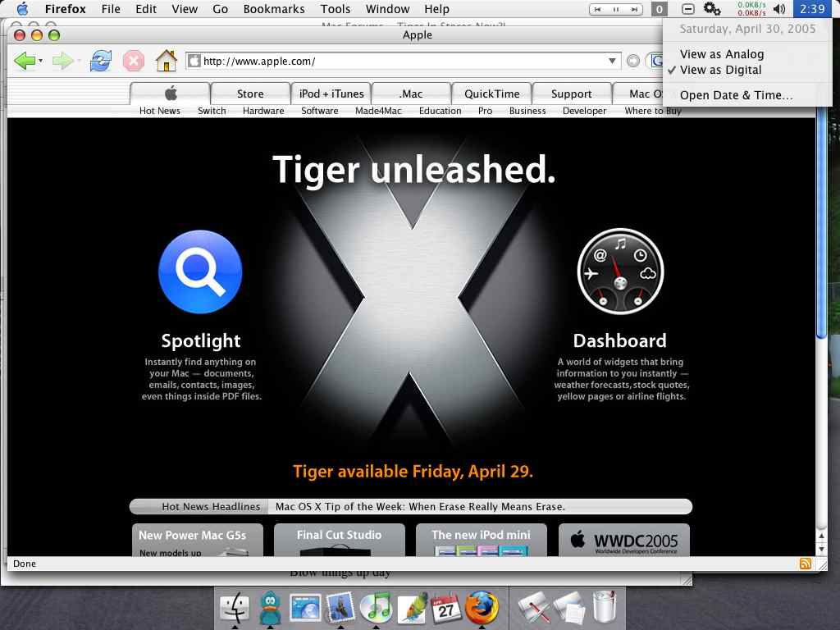Viewport: 840px width, 630px height.
Task: Click the RSS feed icon in status bar
Action: [x=805, y=563]
